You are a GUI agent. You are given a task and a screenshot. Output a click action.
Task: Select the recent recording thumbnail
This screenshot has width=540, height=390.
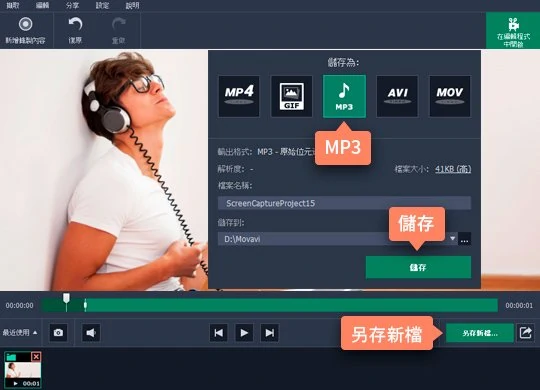pyautogui.click(x=23, y=370)
